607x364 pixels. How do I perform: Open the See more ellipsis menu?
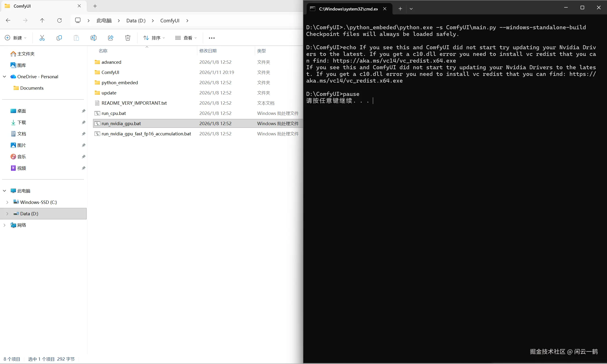[x=211, y=38]
